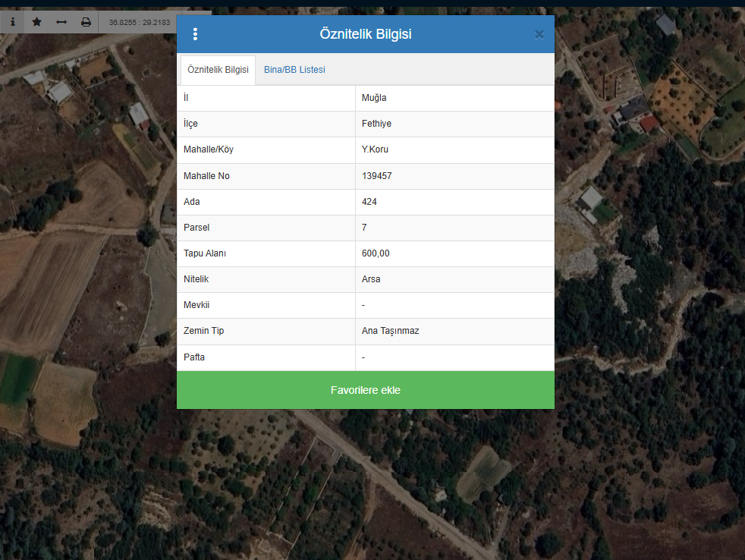745x560 pixels.
Task: Select the Y.Koru neighborhood value
Action: pyautogui.click(x=376, y=149)
